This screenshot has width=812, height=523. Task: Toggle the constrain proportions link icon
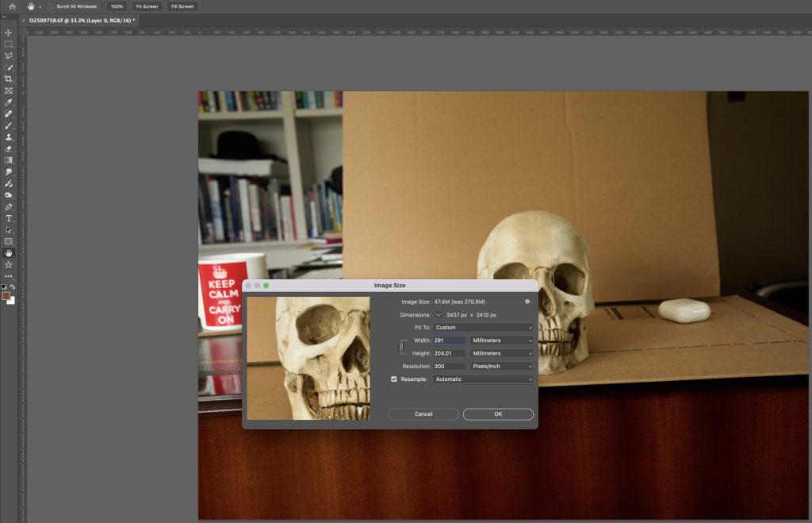[x=401, y=347]
